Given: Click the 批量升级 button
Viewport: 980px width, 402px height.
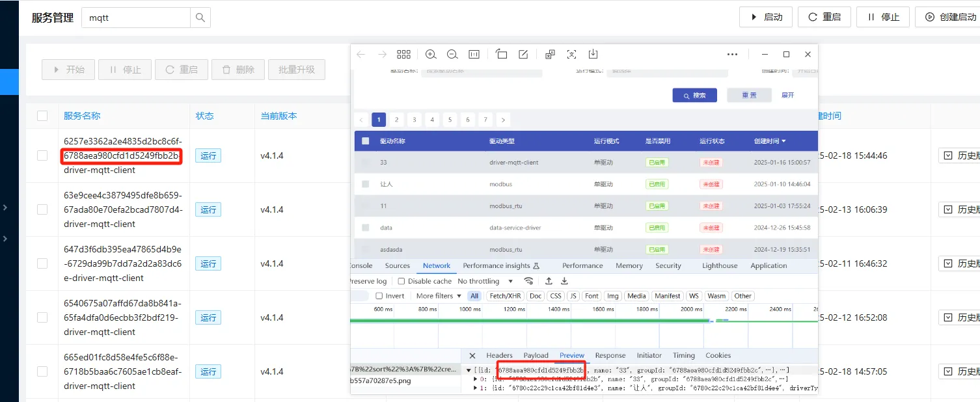Looking at the screenshot, I should click(x=296, y=70).
